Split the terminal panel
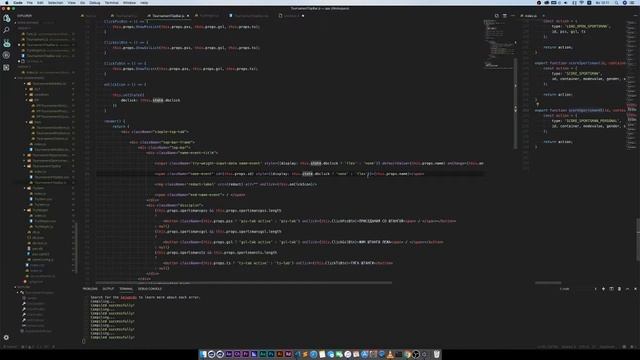Screen dimensions: 640x360 (x=611, y=289)
